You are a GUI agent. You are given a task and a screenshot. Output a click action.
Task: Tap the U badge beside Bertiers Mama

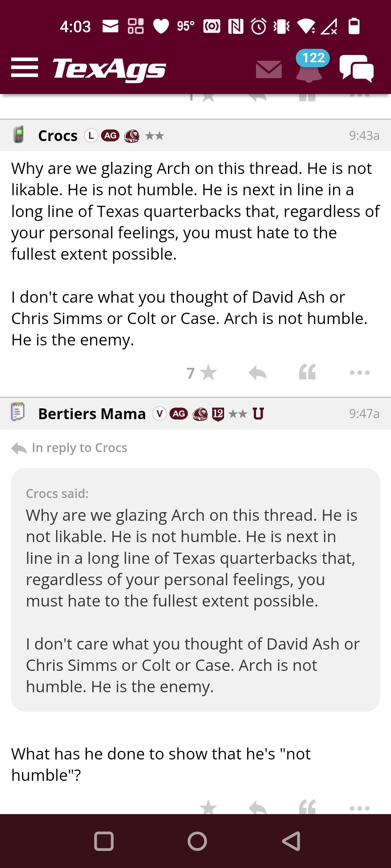pos(258,413)
